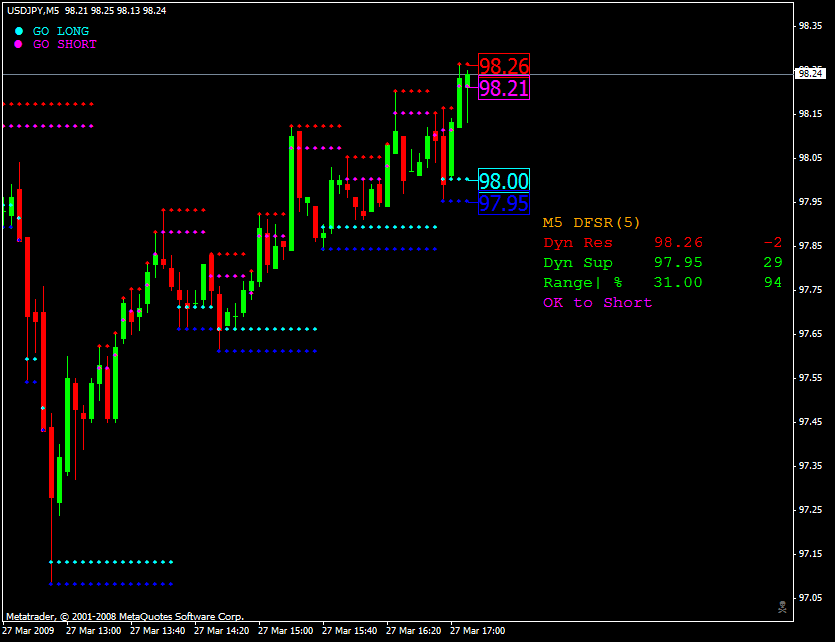
Task: Click the GO LONG legend text
Action: point(61,31)
